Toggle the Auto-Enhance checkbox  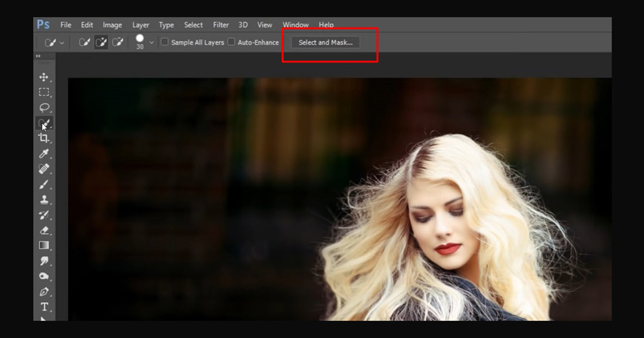tap(231, 42)
